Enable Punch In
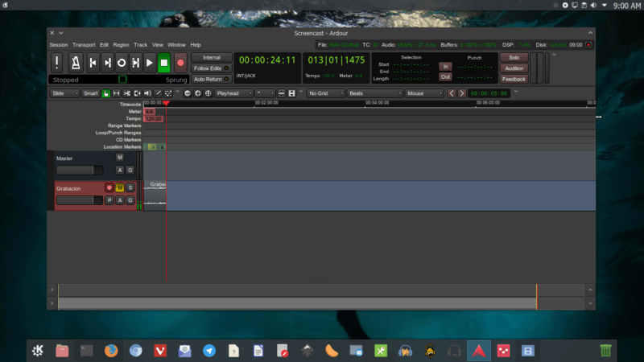This screenshot has height=362, width=644. point(446,67)
